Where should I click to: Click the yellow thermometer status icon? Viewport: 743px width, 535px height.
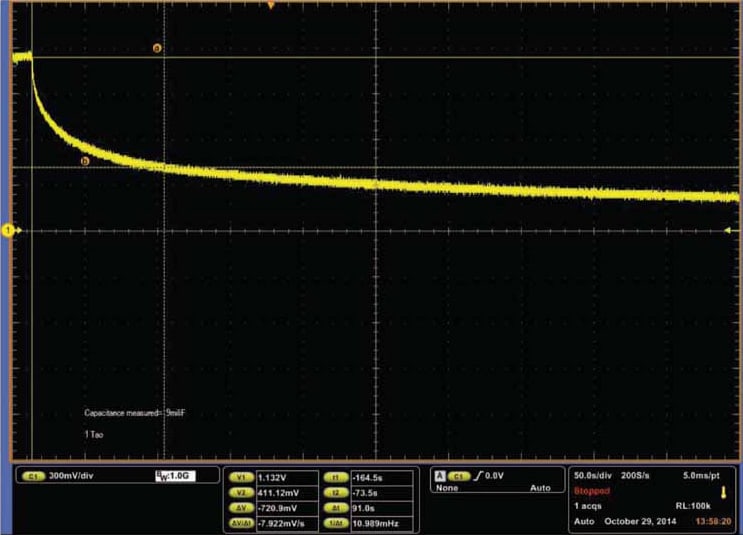pyautogui.click(x=724, y=492)
